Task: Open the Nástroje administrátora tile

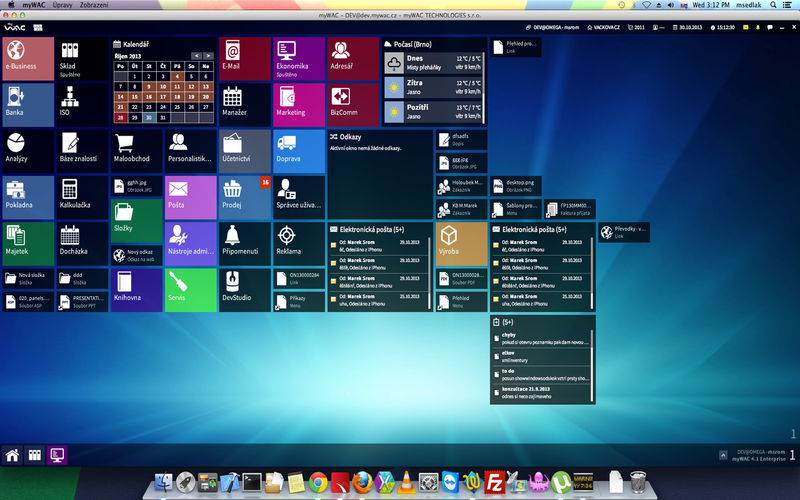Action: (191, 244)
